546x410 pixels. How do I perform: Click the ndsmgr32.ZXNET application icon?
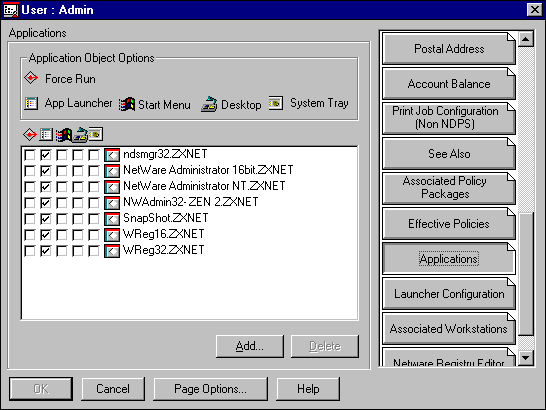pos(112,155)
